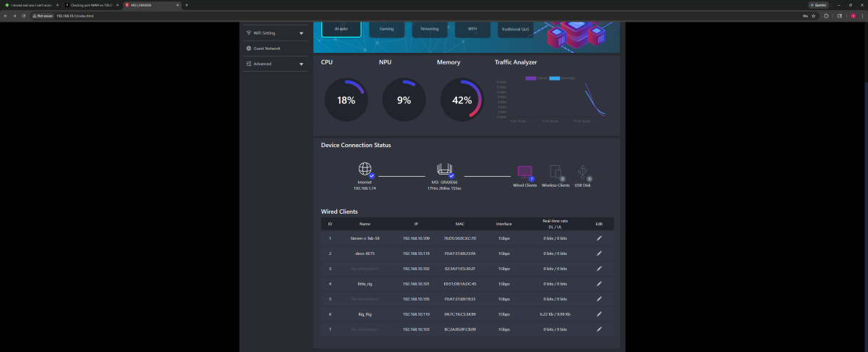Switch to the Checking port browser tab
The image size is (868, 352).
(x=92, y=4)
